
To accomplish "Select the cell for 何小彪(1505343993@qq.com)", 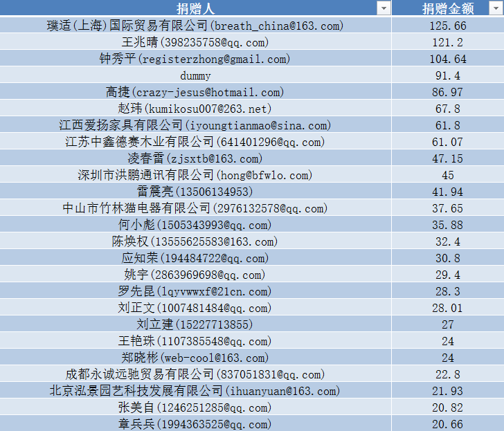I will coord(195,224).
